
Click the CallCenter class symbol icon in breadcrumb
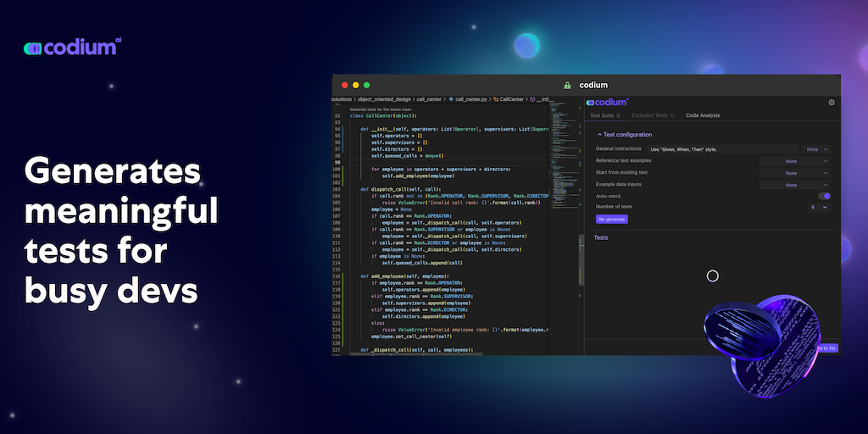point(495,99)
